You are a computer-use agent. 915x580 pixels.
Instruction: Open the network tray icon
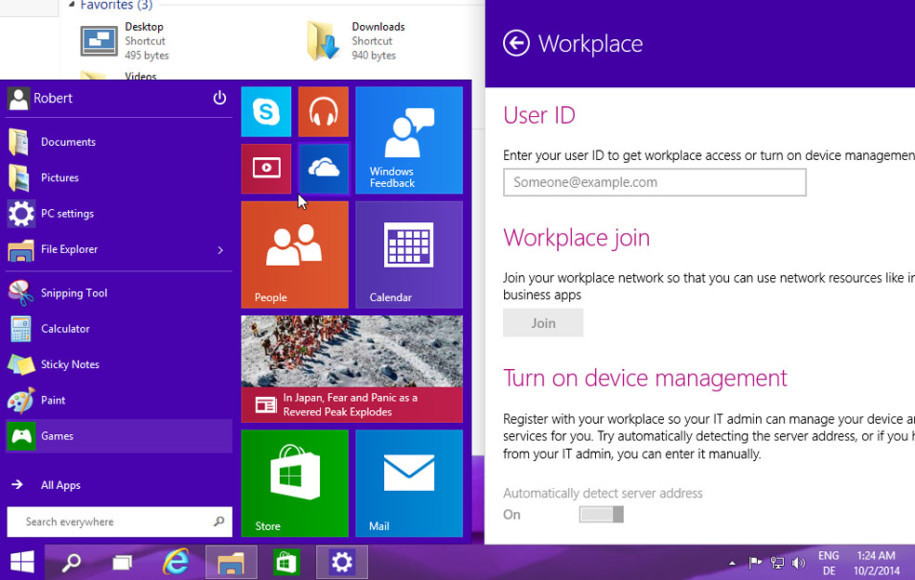pyautogui.click(x=777, y=562)
